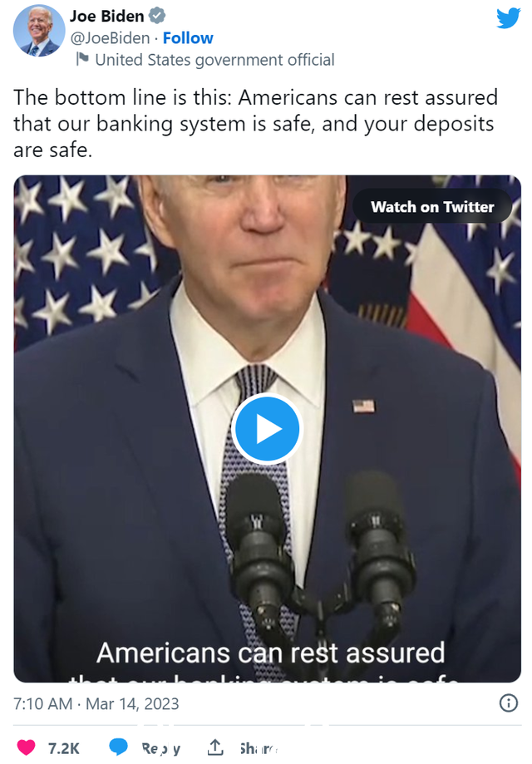The image size is (532, 764).
Task: Click the @JoeBiden handle
Action: (110, 38)
